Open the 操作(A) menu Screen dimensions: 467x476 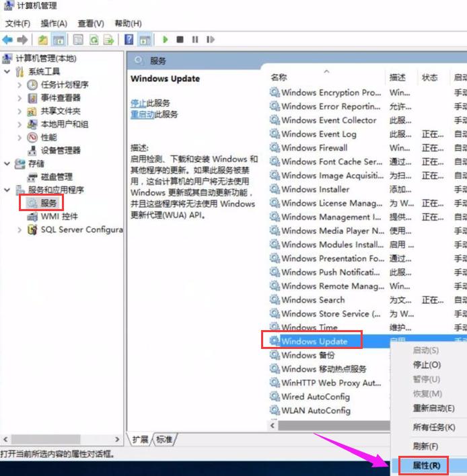pos(54,24)
